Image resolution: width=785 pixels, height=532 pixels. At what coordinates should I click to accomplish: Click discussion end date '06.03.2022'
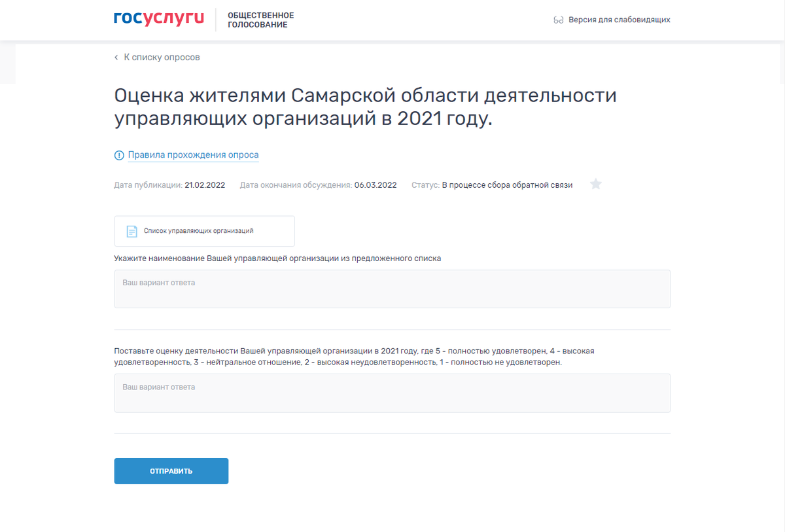click(x=375, y=185)
